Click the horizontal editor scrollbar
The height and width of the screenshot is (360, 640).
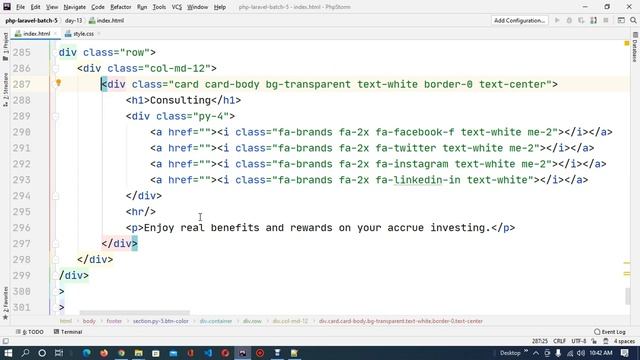135,313
